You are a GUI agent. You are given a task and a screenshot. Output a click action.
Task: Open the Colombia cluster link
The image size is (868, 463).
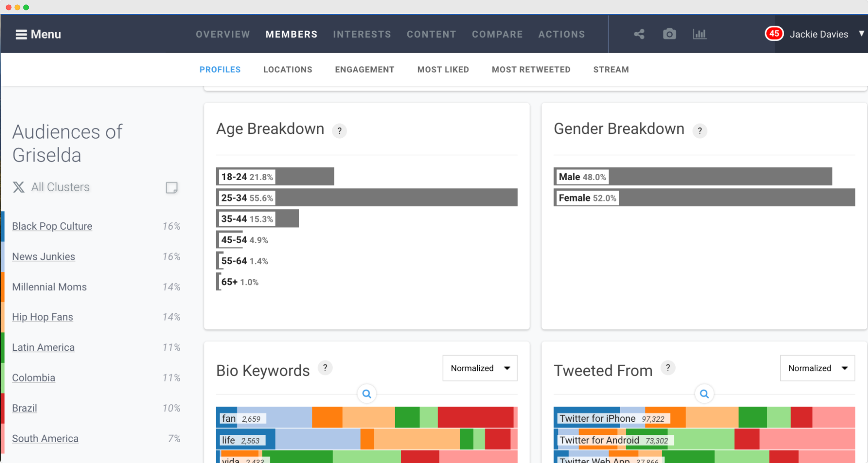click(x=33, y=378)
